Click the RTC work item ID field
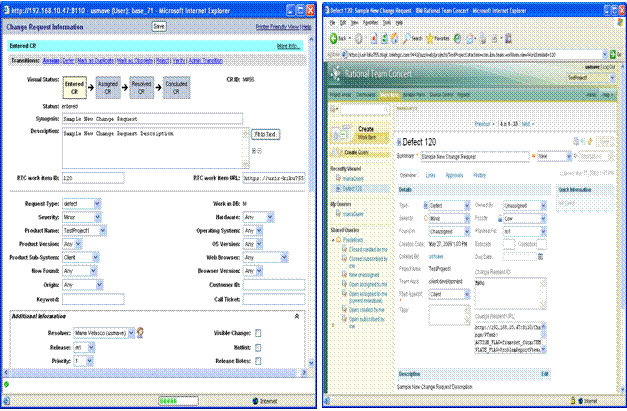Image resolution: width=627 pixels, height=411 pixels. (x=93, y=178)
